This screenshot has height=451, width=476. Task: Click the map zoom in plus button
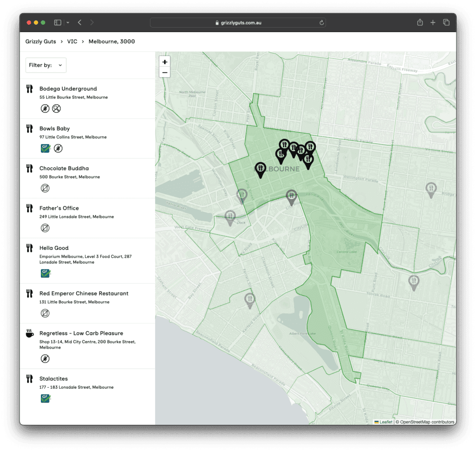165,62
